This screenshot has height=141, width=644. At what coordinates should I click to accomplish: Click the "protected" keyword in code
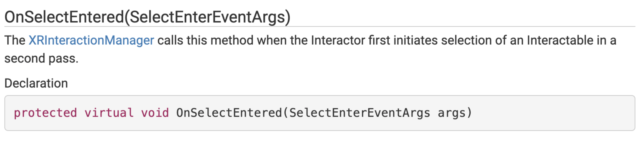45,113
